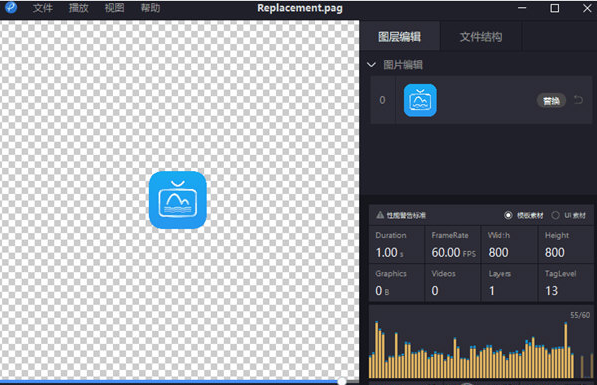Click the 55/60 frame counter
This screenshot has height=385, width=597.
coord(580,315)
